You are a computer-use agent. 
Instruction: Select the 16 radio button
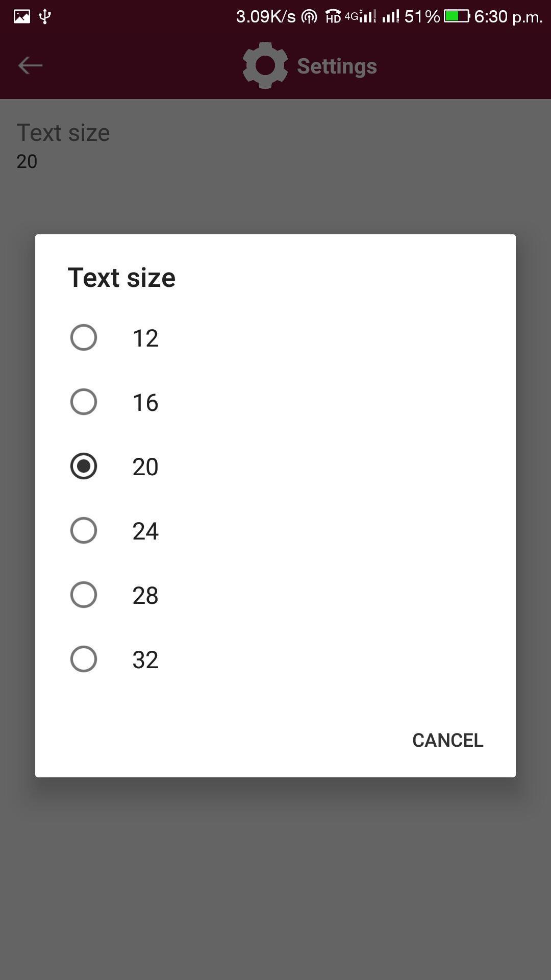[84, 402]
